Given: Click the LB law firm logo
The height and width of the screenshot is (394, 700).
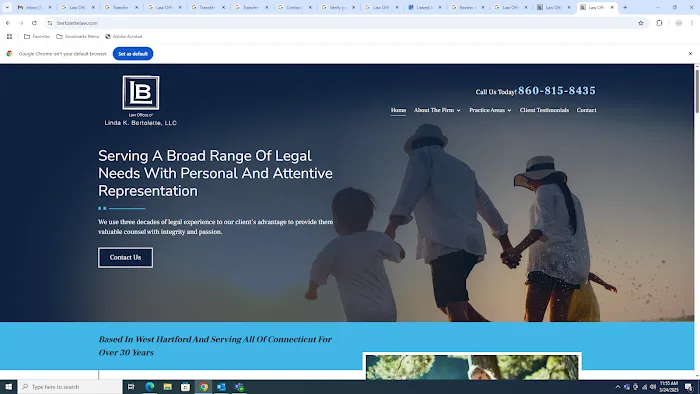Looking at the screenshot, I should [x=141, y=92].
